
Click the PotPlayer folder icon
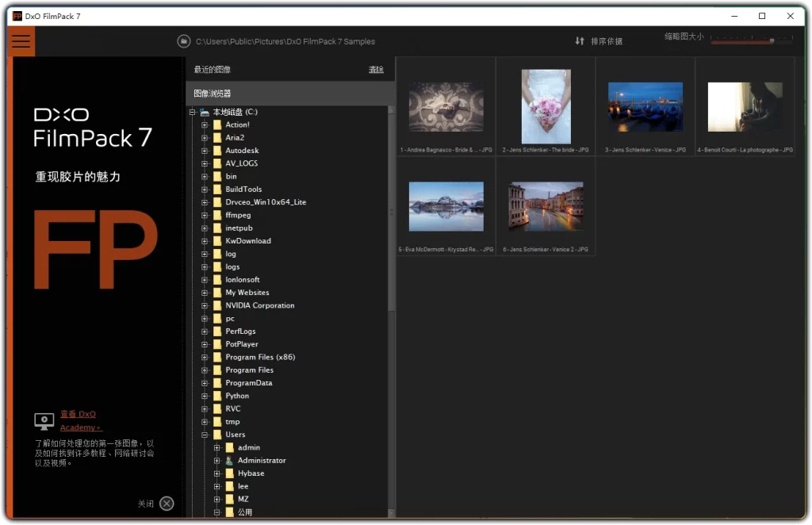217,344
